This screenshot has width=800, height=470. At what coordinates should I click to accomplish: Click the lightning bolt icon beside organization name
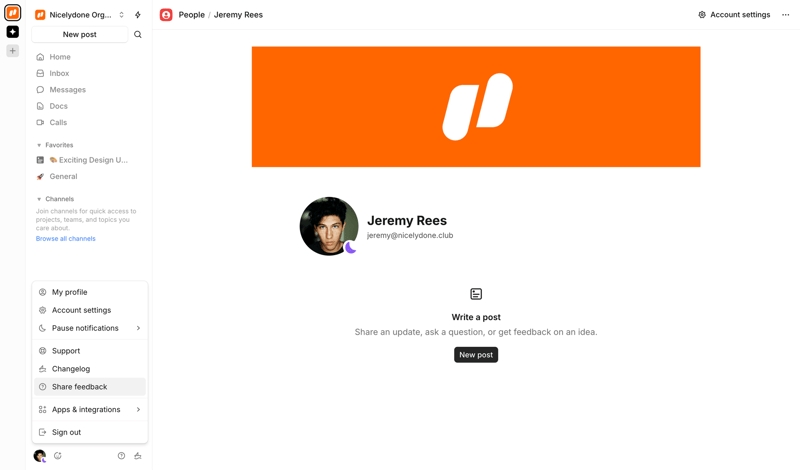click(x=138, y=15)
